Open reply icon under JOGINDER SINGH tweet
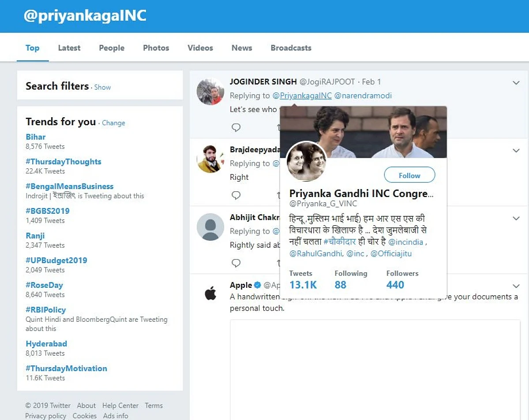529x420 pixels. coord(236,127)
